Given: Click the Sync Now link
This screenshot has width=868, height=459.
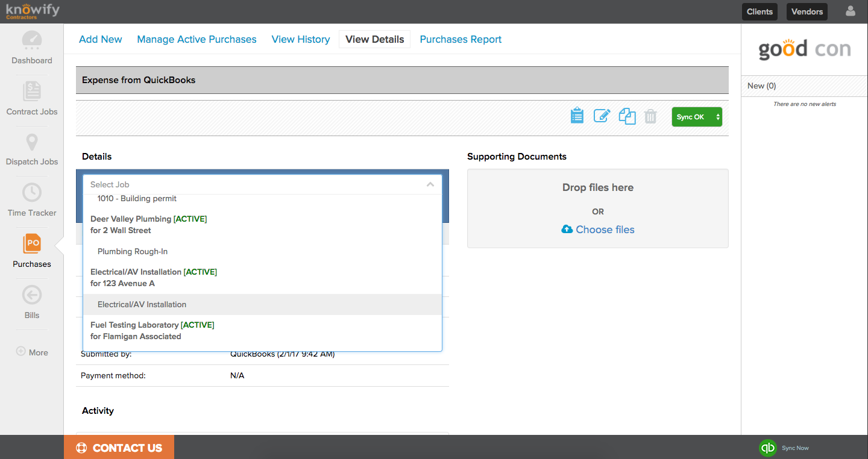Looking at the screenshot, I should (795, 448).
